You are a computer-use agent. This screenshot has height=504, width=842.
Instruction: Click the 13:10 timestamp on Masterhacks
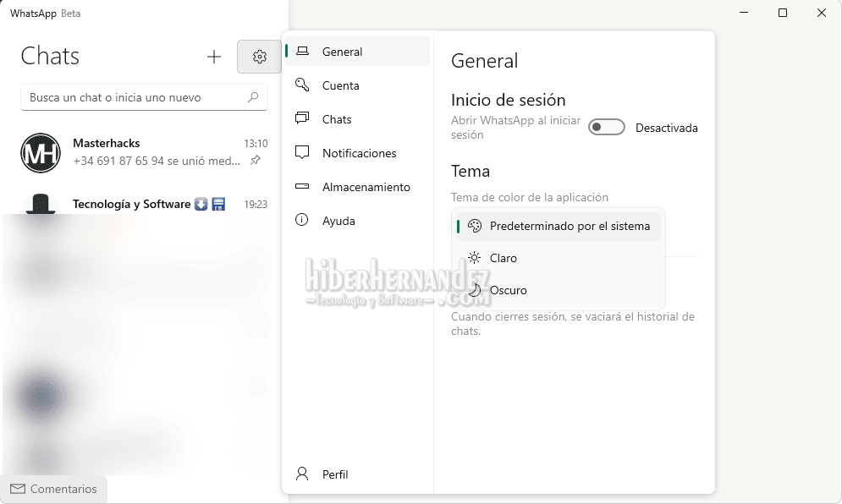pos(256,143)
